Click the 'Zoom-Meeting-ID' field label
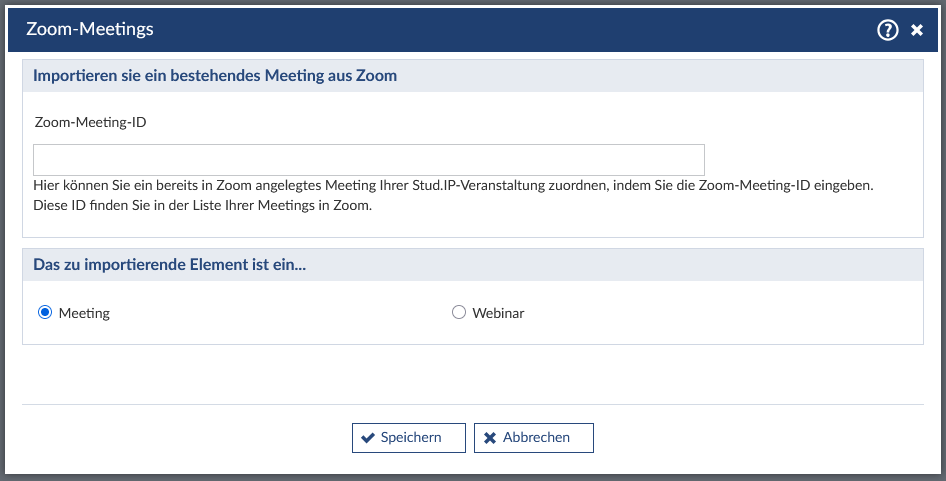Viewport: 946px width, 481px height. (90, 122)
